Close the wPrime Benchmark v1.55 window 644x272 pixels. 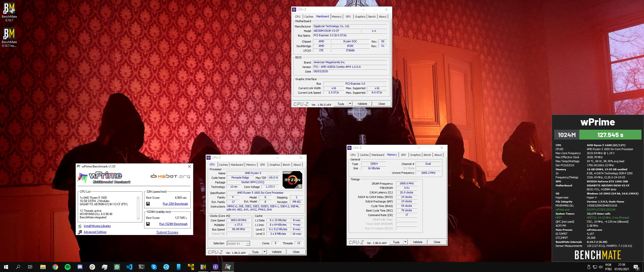pyautogui.click(x=189, y=166)
